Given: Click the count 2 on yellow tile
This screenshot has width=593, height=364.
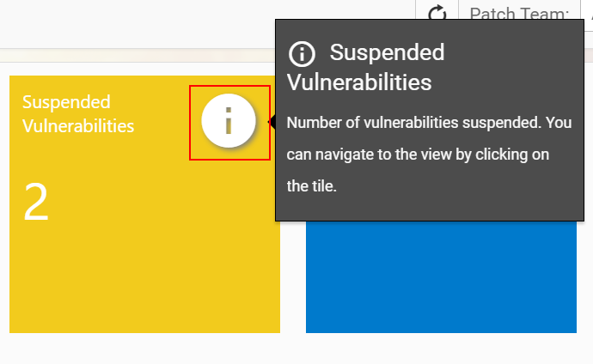Looking at the screenshot, I should point(36,202).
